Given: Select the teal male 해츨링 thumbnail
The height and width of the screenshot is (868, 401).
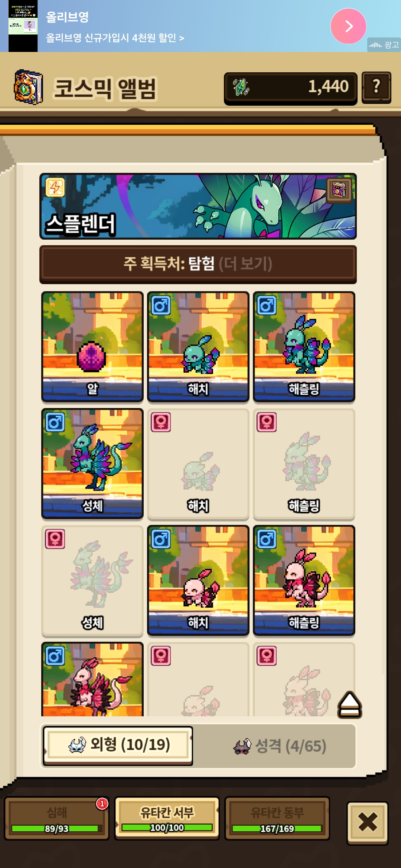Looking at the screenshot, I should (304, 346).
